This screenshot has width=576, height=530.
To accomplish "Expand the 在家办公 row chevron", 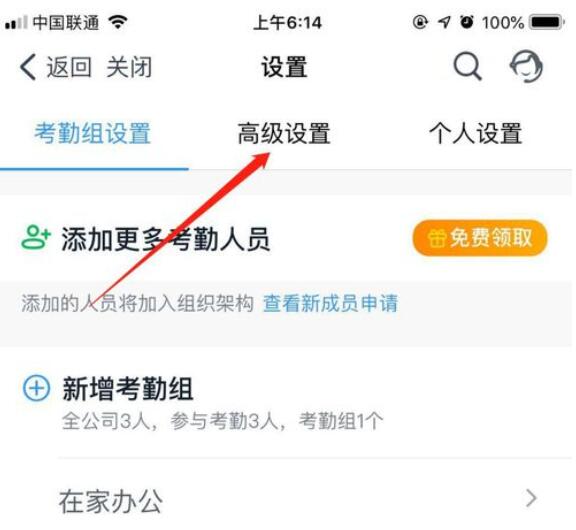I will click(531, 498).
